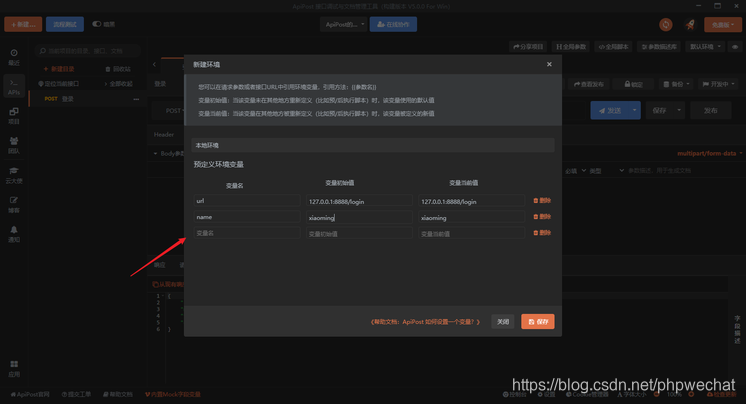Select the APIs sidebar icon
746x404 pixels.
point(14,87)
